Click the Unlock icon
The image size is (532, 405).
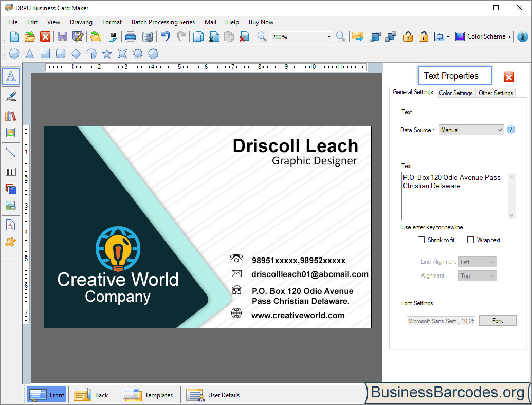(x=423, y=36)
